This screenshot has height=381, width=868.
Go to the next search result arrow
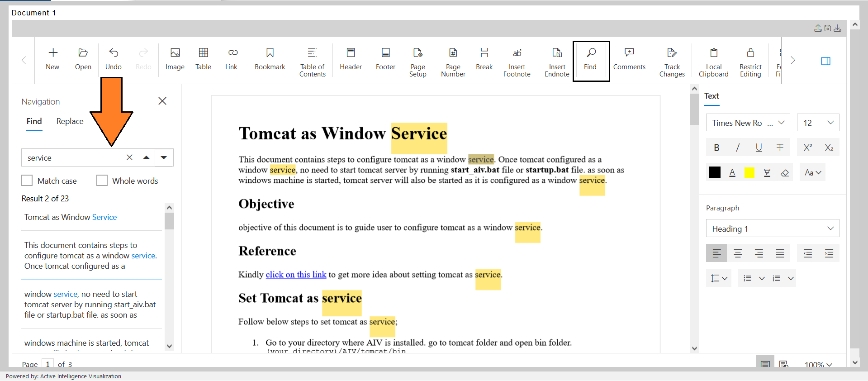[164, 157]
